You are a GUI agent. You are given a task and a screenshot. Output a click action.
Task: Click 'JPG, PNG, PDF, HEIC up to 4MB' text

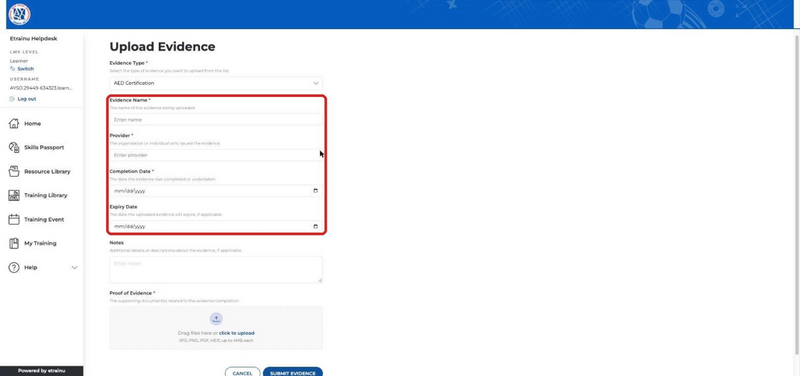coord(216,340)
